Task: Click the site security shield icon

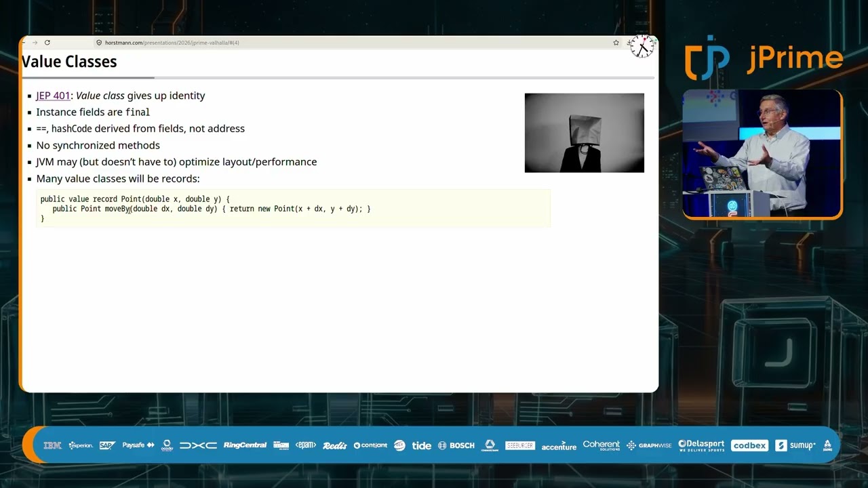Action: click(x=99, y=43)
